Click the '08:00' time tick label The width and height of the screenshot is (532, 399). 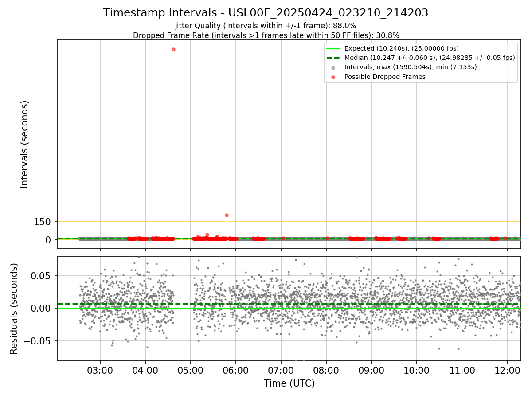click(326, 370)
